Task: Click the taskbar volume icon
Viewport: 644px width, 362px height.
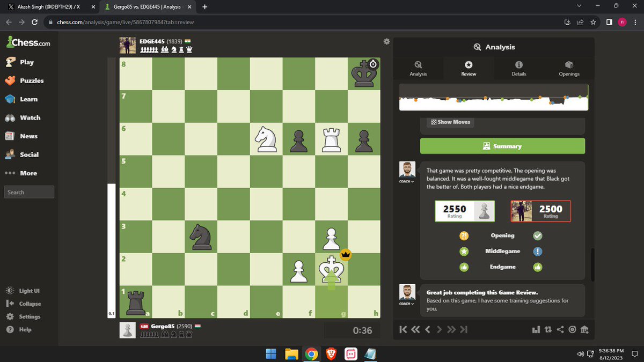Action: (x=580, y=354)
